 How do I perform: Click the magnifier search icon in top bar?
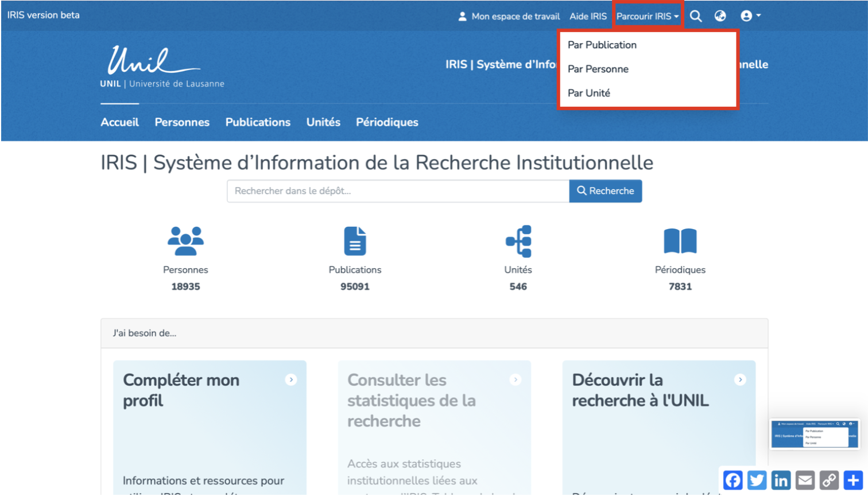pyautogui.click(x=696, y=16)
